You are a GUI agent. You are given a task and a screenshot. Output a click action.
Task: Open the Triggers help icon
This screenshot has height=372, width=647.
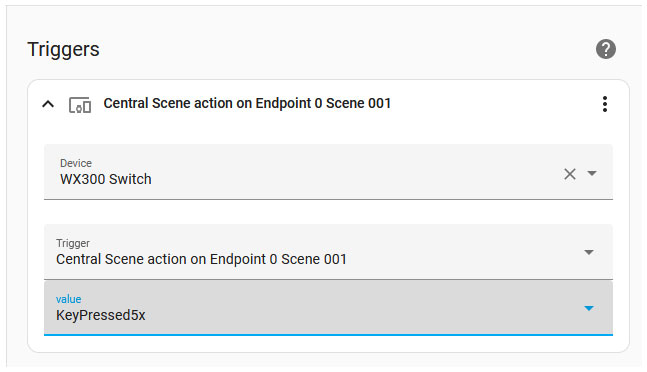click(606, 49)
